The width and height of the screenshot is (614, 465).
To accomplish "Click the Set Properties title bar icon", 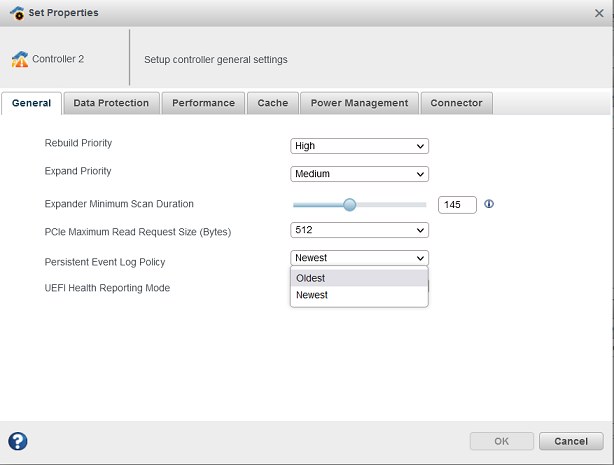I will tap(15, 13).
